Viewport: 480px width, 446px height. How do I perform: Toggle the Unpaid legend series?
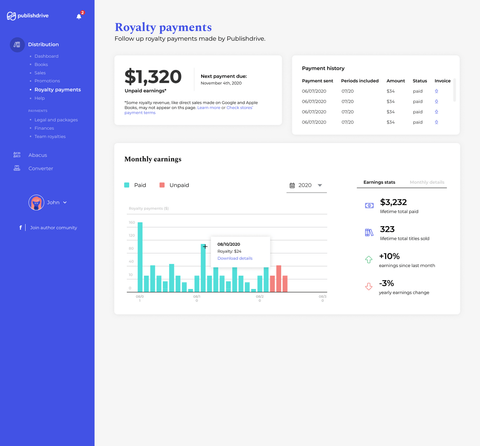[x=174, y=185]
